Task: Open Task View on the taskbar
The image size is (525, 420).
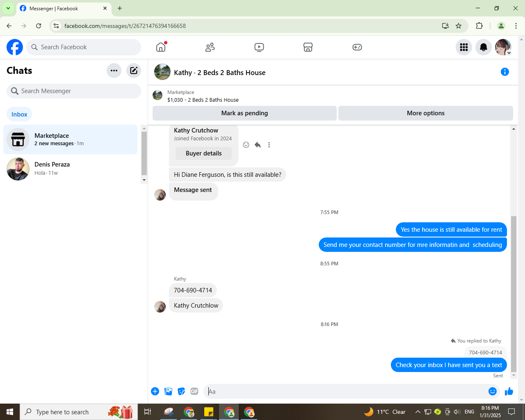Action: pyautogui.click(x=148, y=412)
